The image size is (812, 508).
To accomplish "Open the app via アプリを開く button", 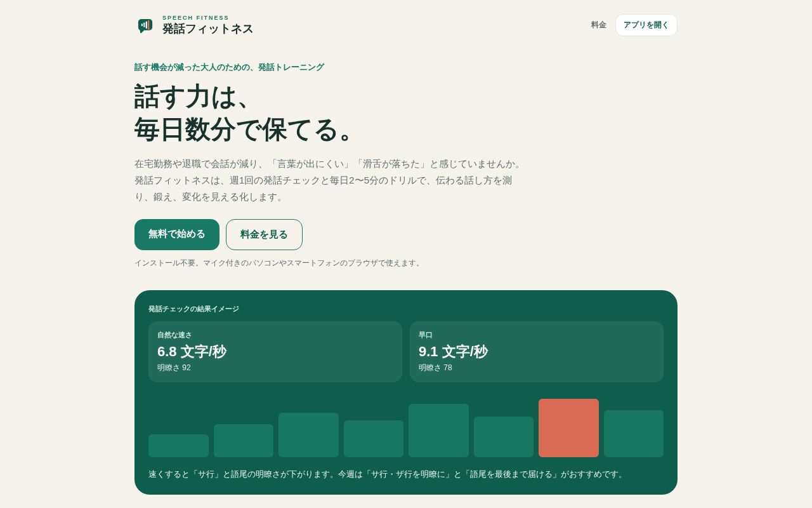I will (x=646, y=25).
